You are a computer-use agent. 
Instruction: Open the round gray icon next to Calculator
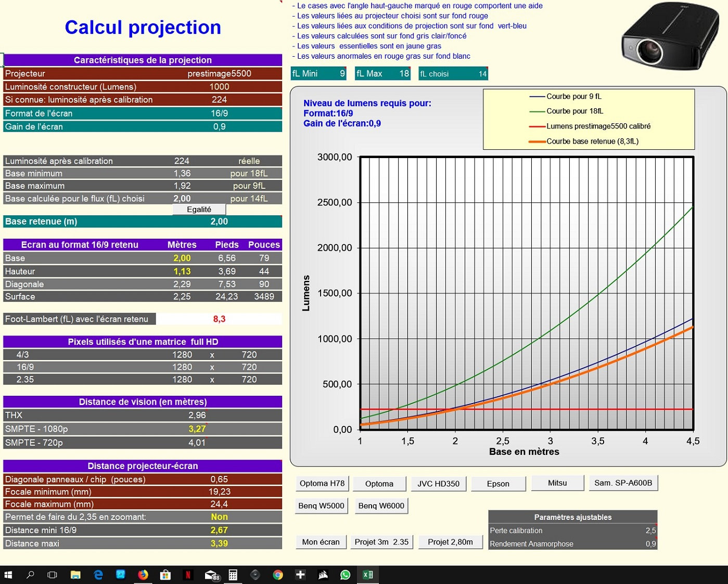(255, 575)
